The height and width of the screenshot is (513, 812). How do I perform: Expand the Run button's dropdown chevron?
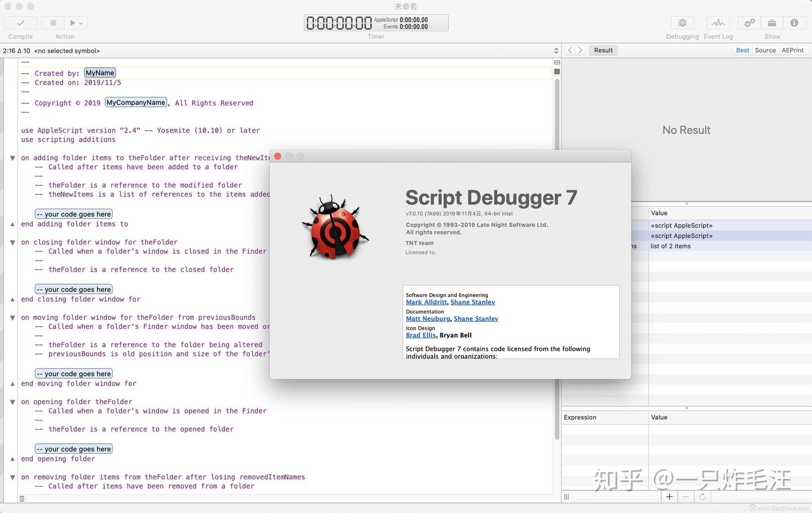click(81, 23)
